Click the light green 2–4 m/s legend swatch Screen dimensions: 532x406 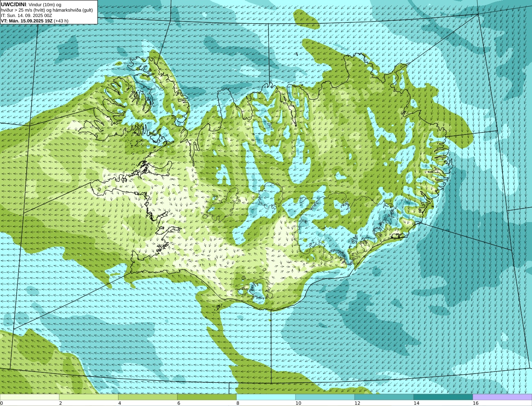[89, 397]
